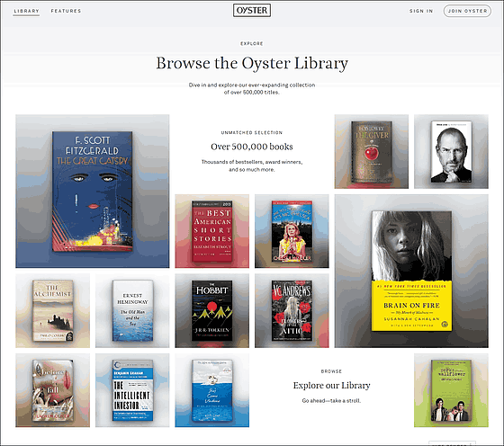Open Flowers in the Attic cover
Image resolution: width=504 pixels, height=446 pixels.
click(292, 310)
